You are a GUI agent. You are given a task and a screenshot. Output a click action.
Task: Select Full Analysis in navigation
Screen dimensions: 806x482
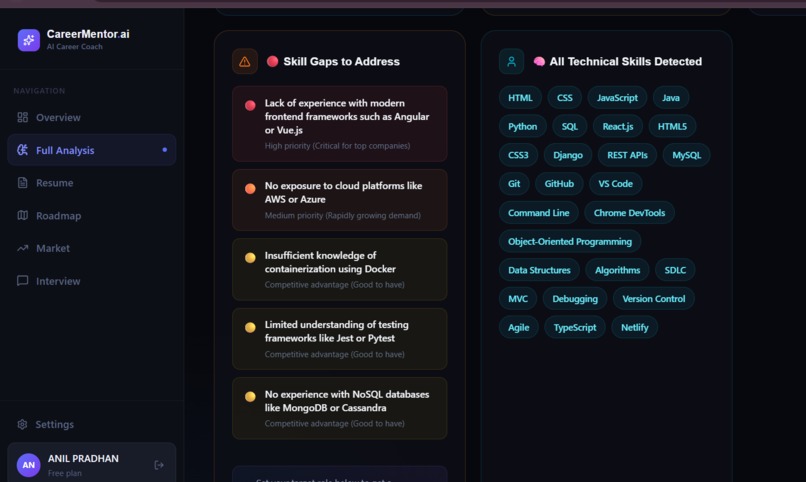[x=91, y=150]
